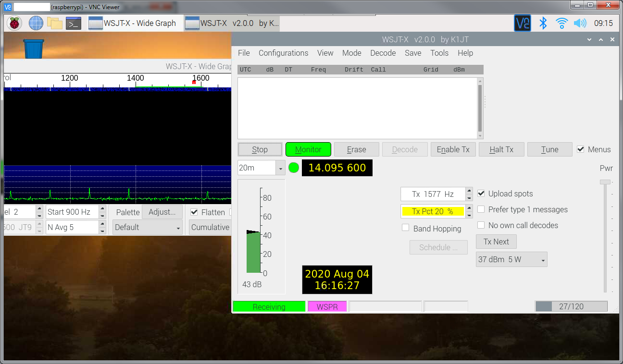Click the 14.095 600 frequency display
Screen dimensions: 623x364
[337, 168]
